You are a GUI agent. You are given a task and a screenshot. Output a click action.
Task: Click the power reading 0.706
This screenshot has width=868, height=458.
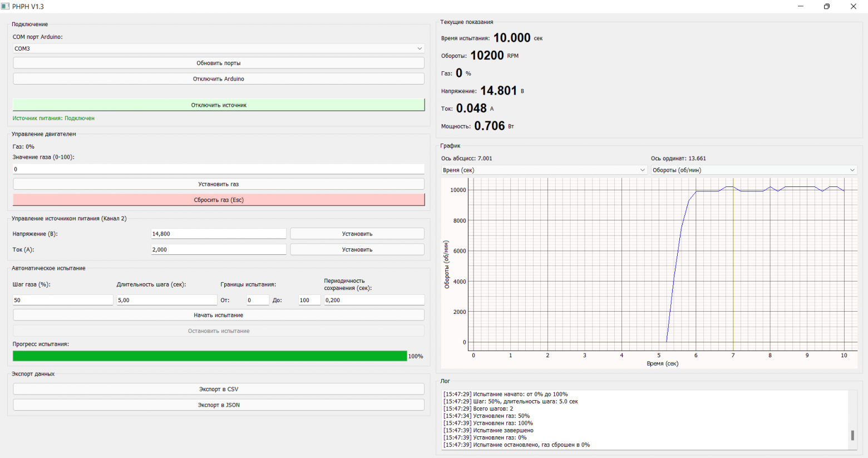tap(490, 126)
